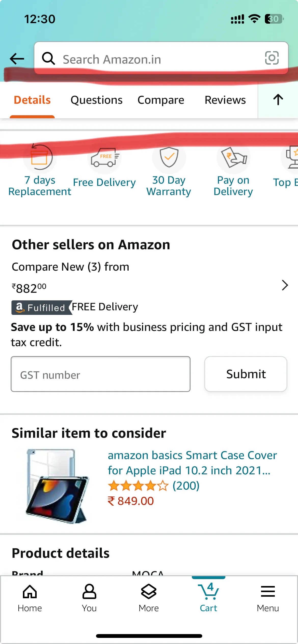Tap the Pay on Delivery icon
298x644 pixels.
[x=233, y=158]
